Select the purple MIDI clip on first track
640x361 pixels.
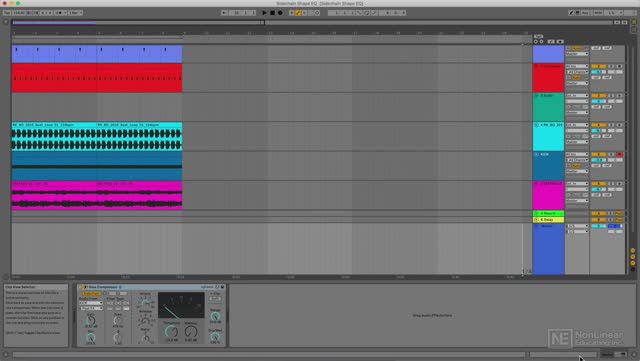[x=97, y=54]
